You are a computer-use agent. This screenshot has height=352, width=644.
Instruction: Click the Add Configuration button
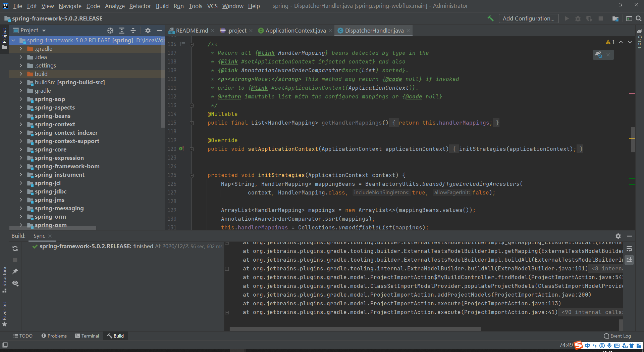(529, 18)
